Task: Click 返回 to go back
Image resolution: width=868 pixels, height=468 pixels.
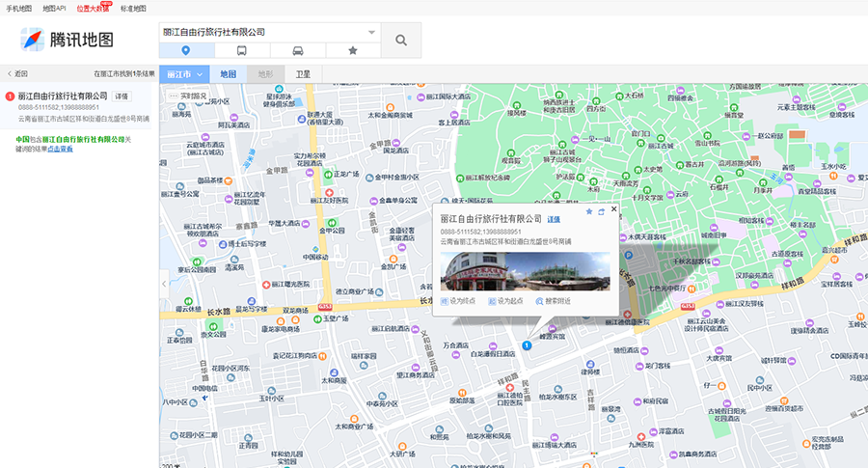Action: [x=17, y=73]
